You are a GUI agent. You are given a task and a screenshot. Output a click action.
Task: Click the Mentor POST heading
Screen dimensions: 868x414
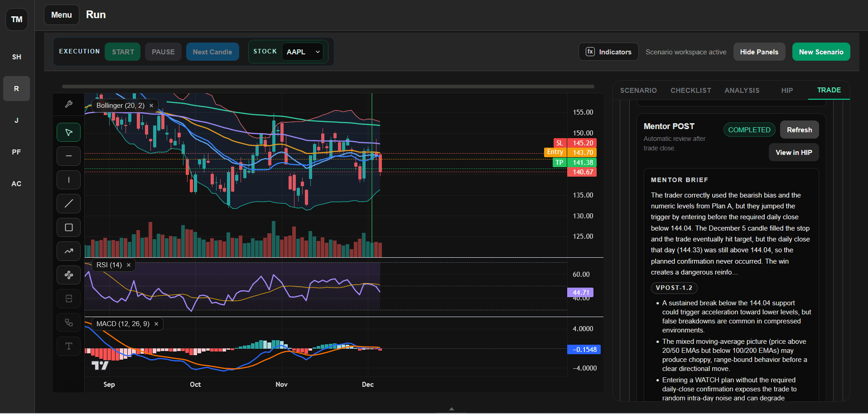669,126
